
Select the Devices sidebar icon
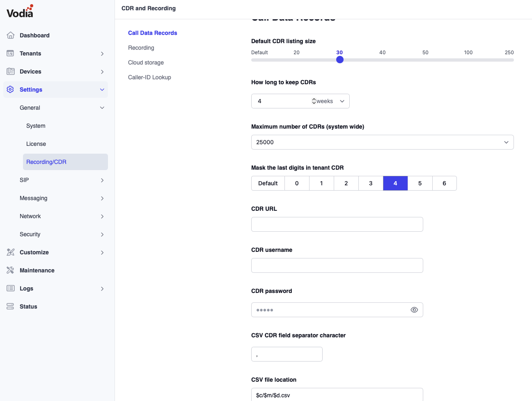click(10, 71)
